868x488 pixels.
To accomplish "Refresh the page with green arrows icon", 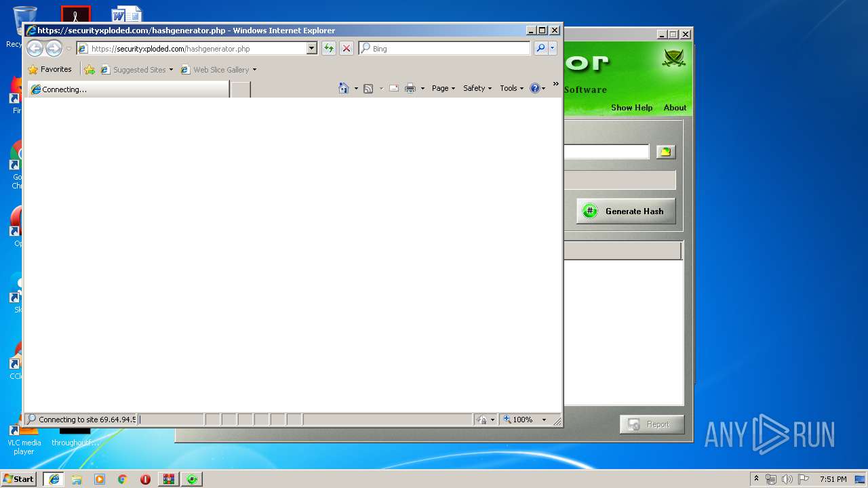I will [x=329, y=48].
